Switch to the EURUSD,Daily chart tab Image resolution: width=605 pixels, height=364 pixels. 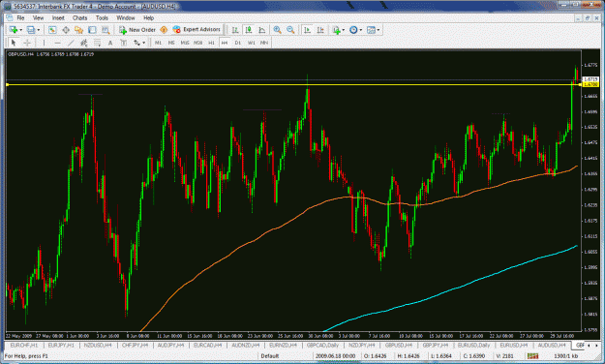473,345
